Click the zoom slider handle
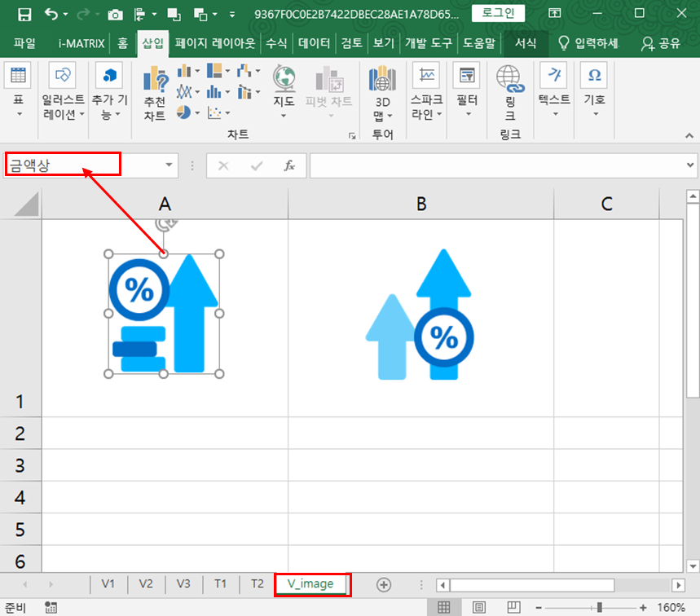This screenshot has height=616, width=700. point(600,607)
